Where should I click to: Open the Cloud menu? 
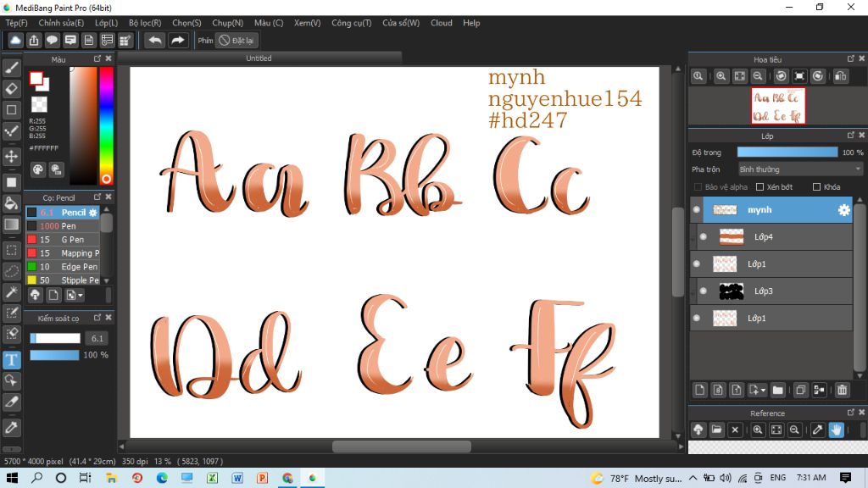(442, 23)
